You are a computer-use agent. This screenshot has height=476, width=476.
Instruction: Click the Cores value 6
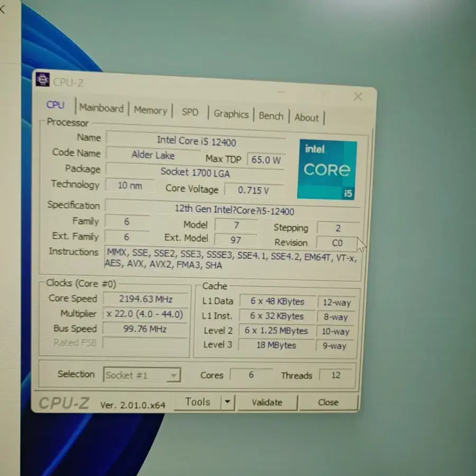click(251, 374)
